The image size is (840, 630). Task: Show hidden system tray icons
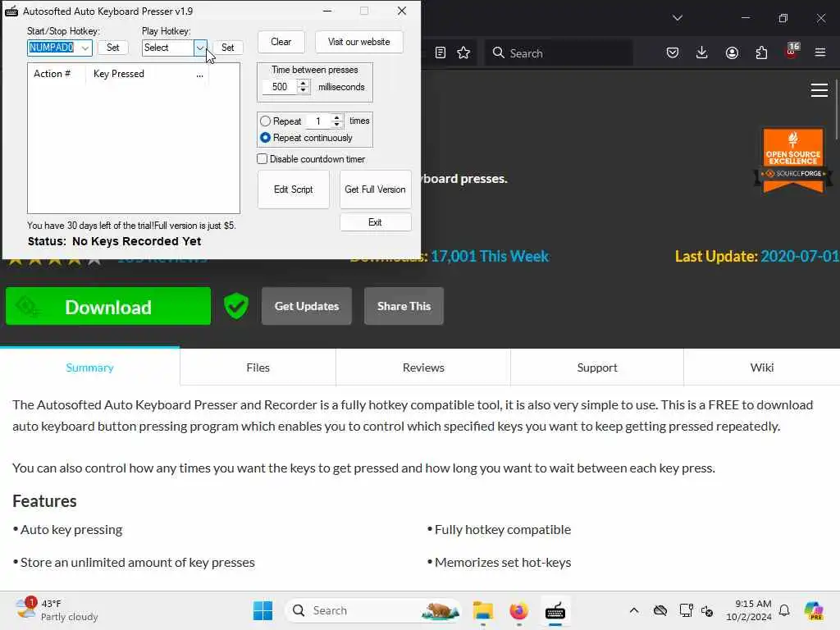pos(634,610)
